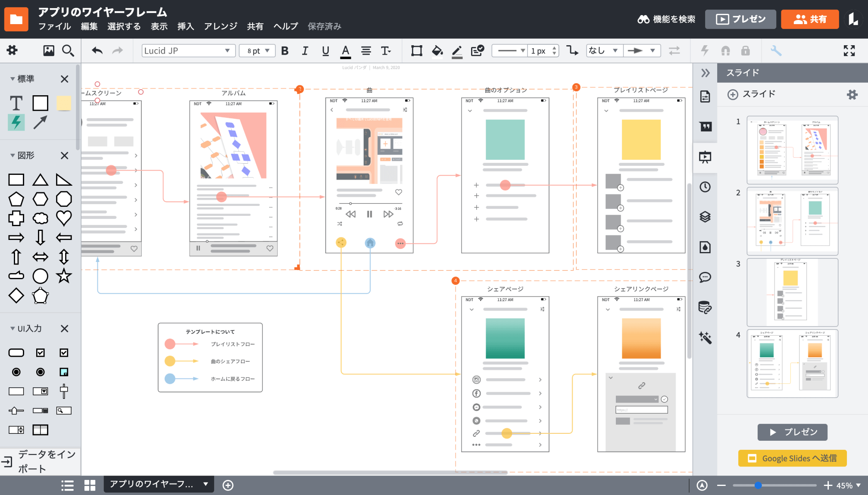Open the layers panel icon
Image resolution: width=868 pixels, height=495 pixels.
(705, 217)
